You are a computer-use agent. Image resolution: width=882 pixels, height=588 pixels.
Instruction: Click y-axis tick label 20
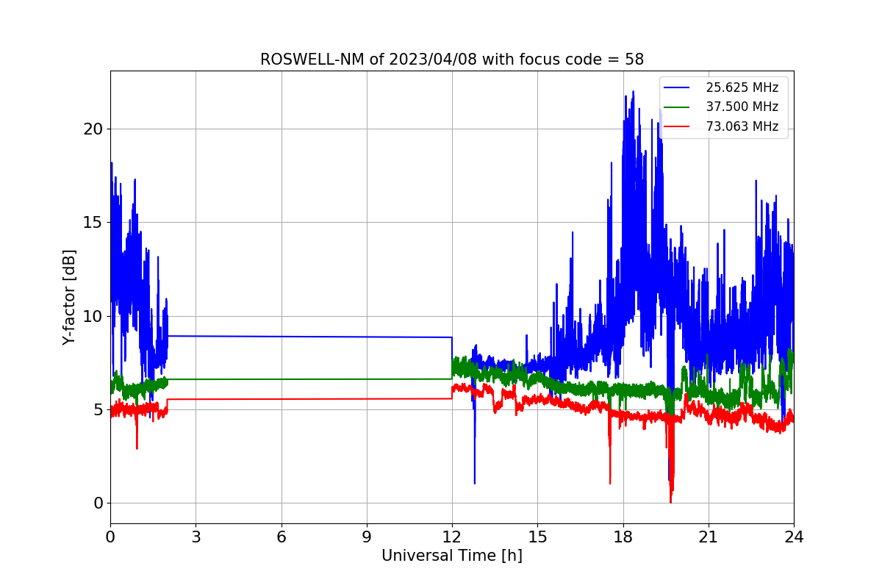pos(93,129)
